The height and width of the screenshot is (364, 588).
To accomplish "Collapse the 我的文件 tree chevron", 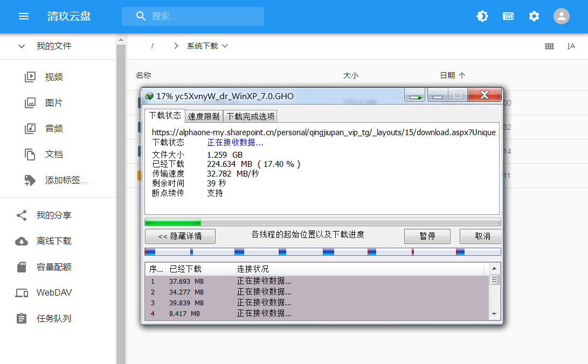I will [x=22, y=46].
